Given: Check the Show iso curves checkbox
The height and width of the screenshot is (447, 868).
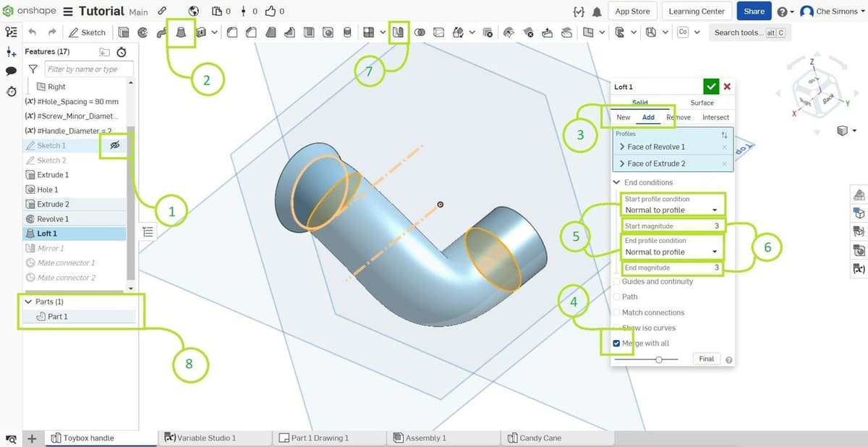Looking at the screenshot, I should pos(616,328).
